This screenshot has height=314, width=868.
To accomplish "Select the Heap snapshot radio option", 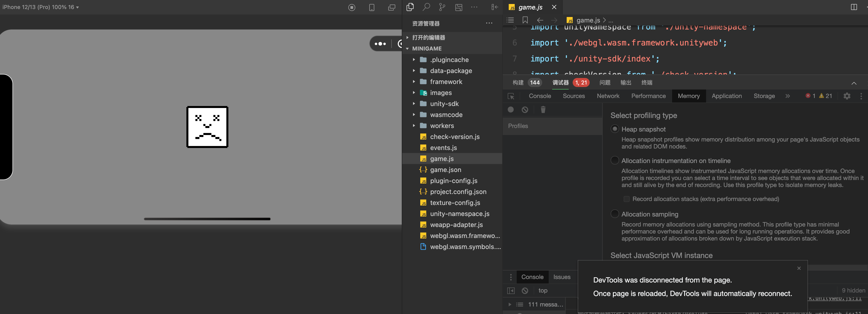I will pyautogui.click(x=615, y=129).
